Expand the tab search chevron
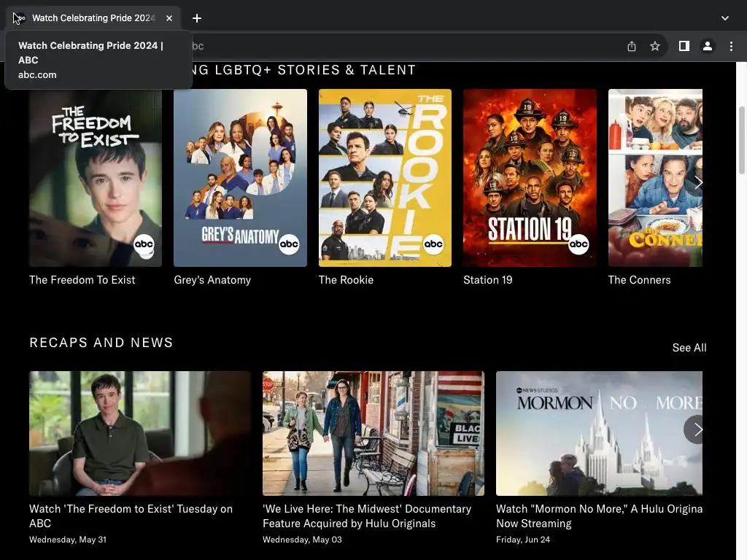 725,18
